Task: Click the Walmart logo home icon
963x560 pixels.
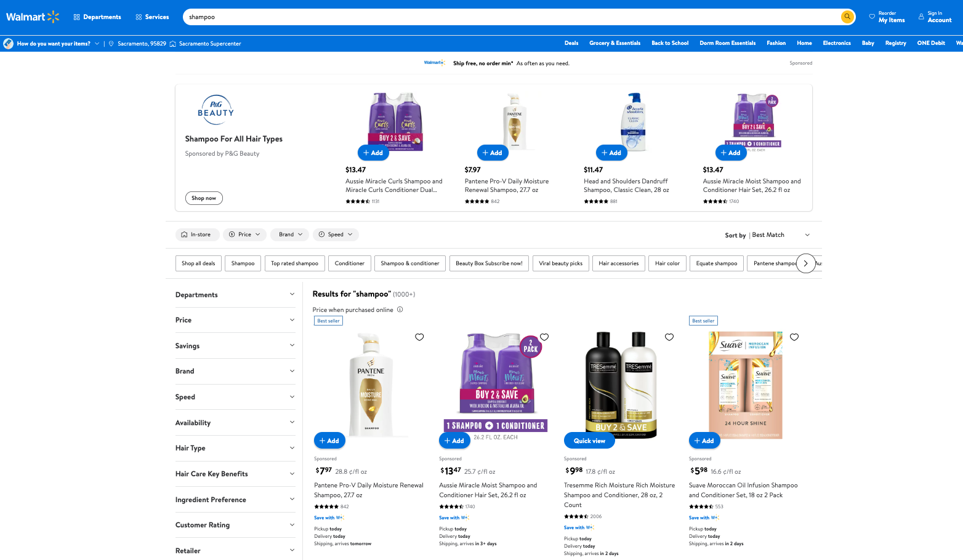Action: coord(33,17)
